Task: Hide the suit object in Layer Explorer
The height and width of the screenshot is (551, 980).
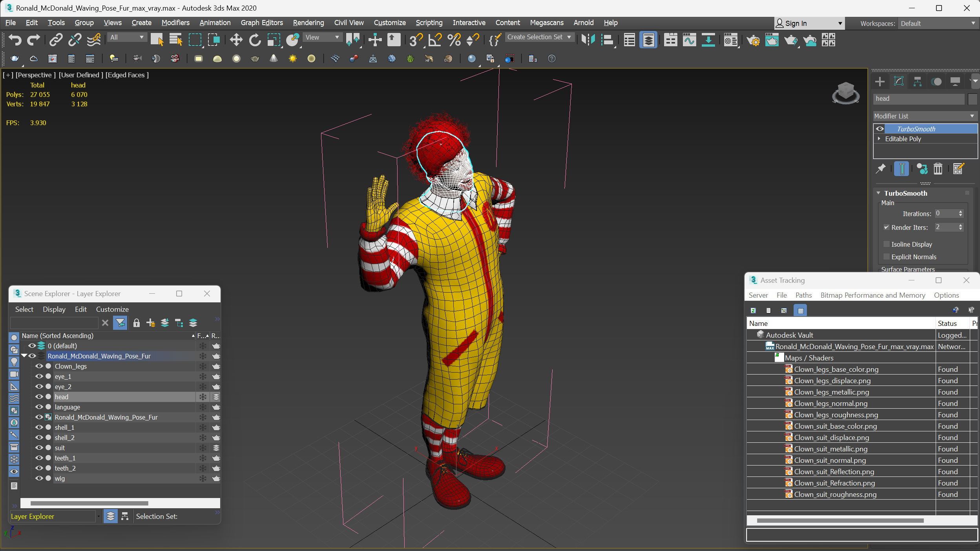Action: [39, 447]
